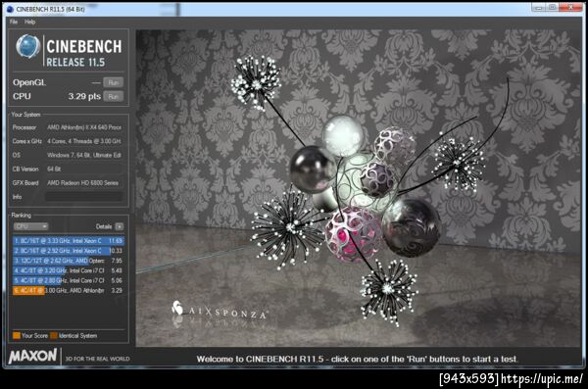Viewport: 588px width, 389px height.
Task: Select ranking entry 8C/16T @ 3.33 GHz Xeon
Action: pos(69,240)
